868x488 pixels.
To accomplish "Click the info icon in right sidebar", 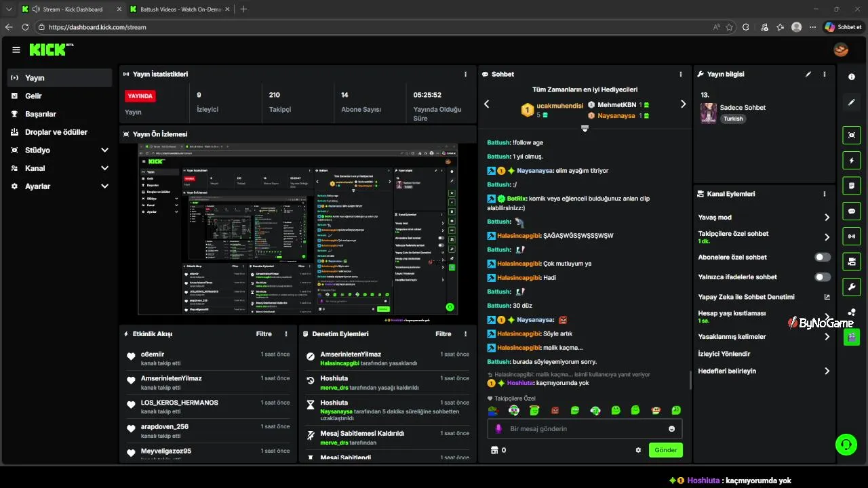I will coord(852,77).
